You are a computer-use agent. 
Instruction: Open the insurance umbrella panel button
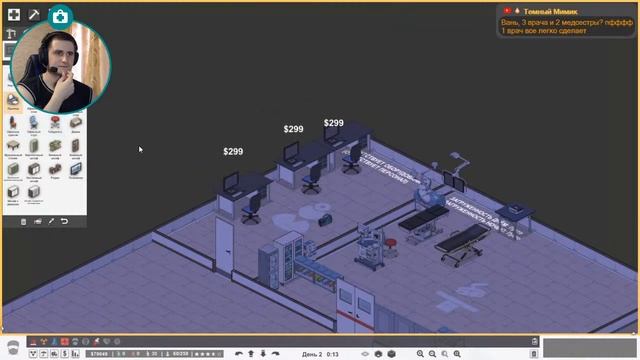[x=44, y=354]
